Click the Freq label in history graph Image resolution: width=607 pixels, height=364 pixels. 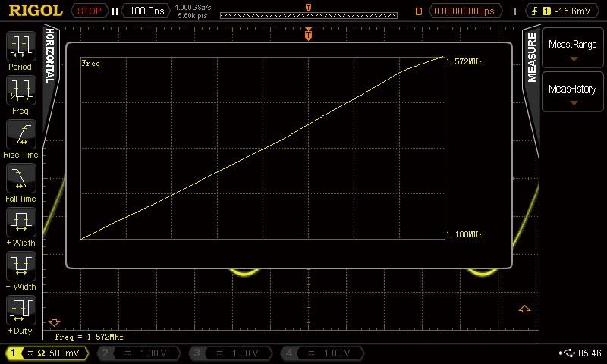pos(91,64)
